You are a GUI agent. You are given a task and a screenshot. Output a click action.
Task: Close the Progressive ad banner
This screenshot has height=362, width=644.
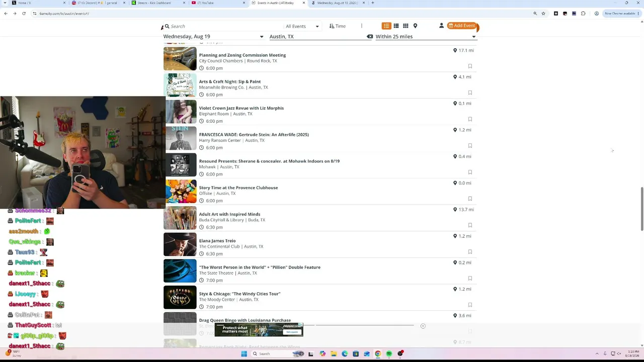(423, 326)
